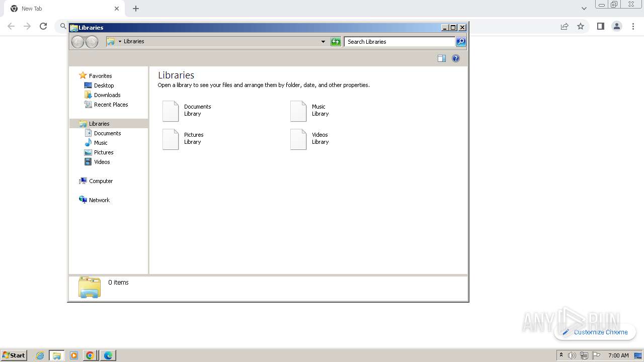
Task: Click Chrome's forward arrow button
Action: [x=27, y=26]
